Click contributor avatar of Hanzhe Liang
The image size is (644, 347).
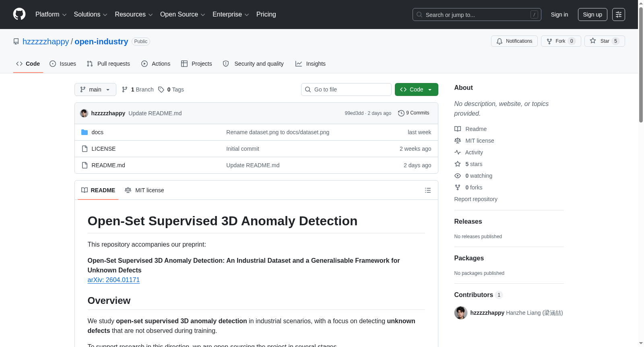tap(461, 313)
